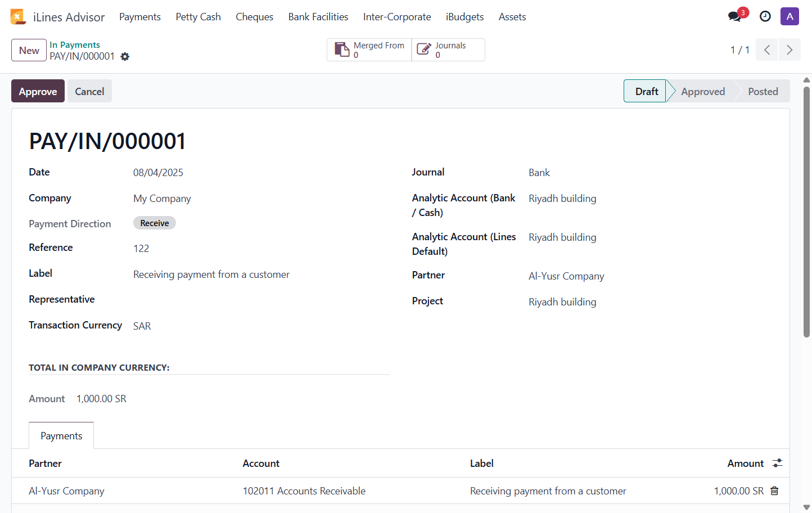Click the Date field value 08/04/2025
Image resolution: width=812 pixels, height=513 pixels.
click(x=158, y=173)
